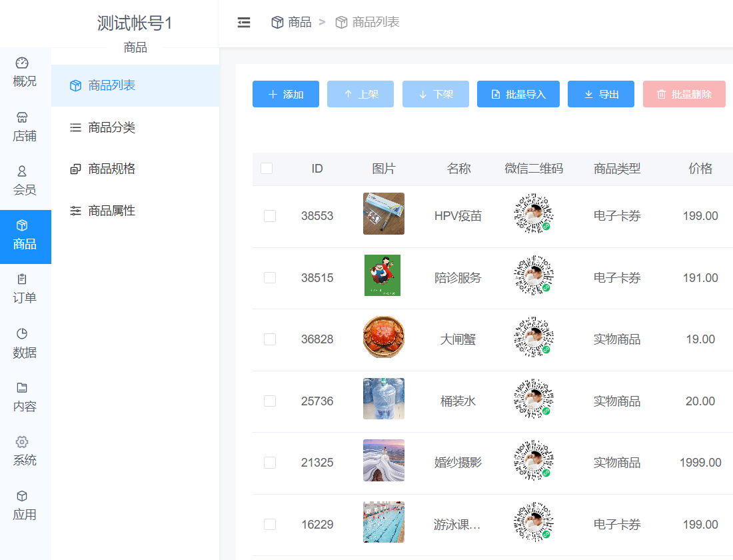This screenshot has height=560, width=733.
Task: Open the 陪诊服务 product image thumbnail
Action: (382, 275)
